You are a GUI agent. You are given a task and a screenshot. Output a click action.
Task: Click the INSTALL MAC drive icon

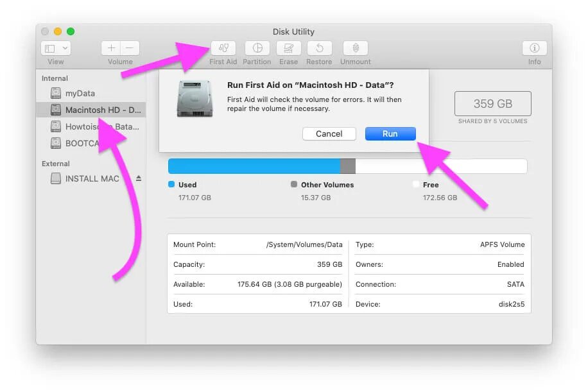tap(55, 178)
